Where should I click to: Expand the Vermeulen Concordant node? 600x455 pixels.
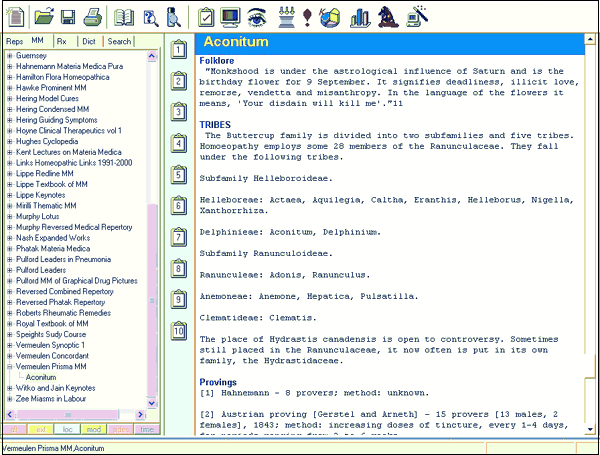tap(10, 356)
